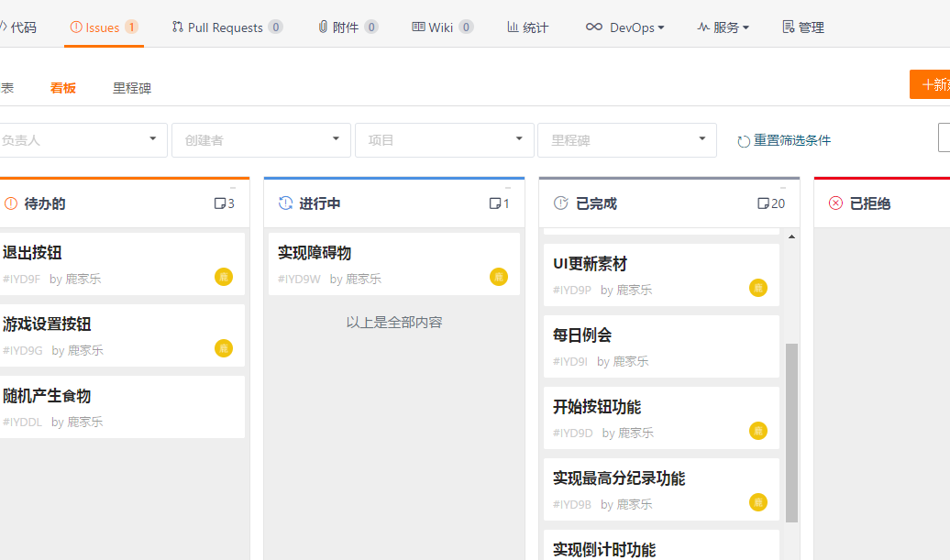Click the 已完成 completed status icon

pos(561,203)
